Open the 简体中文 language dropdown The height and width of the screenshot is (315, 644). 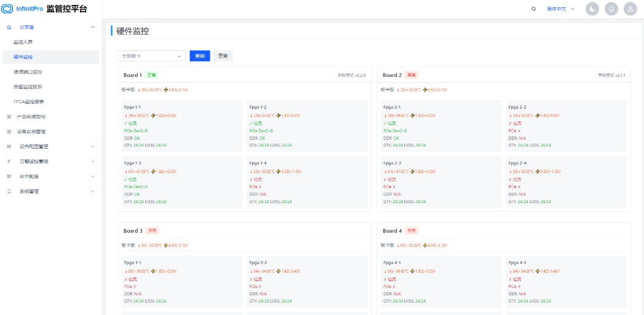pyautogui.click(x=560, y=9)
